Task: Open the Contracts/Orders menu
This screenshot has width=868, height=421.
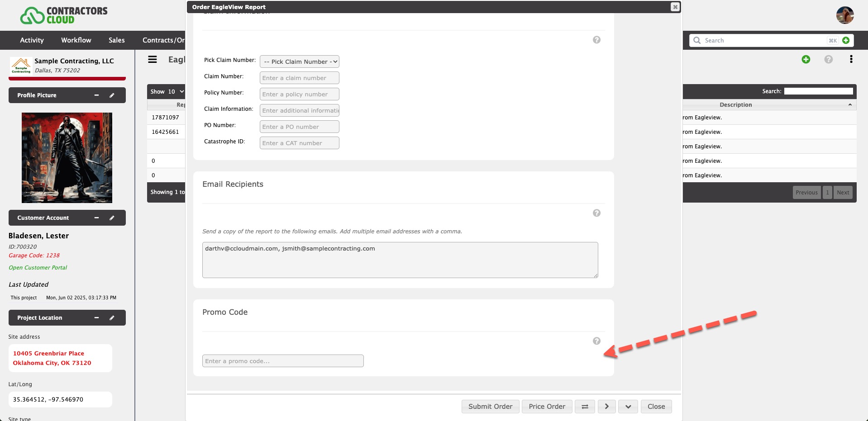Action: pos(163,40)
